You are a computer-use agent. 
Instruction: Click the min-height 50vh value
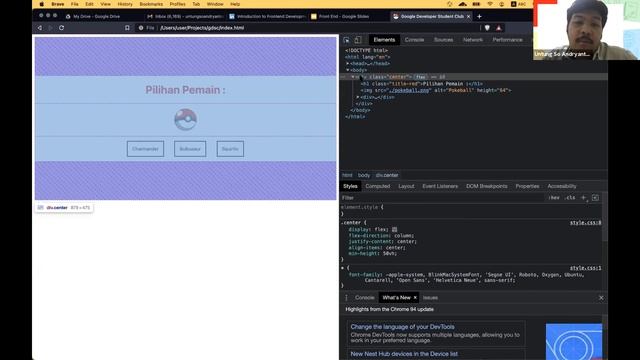tap(390, 253)
